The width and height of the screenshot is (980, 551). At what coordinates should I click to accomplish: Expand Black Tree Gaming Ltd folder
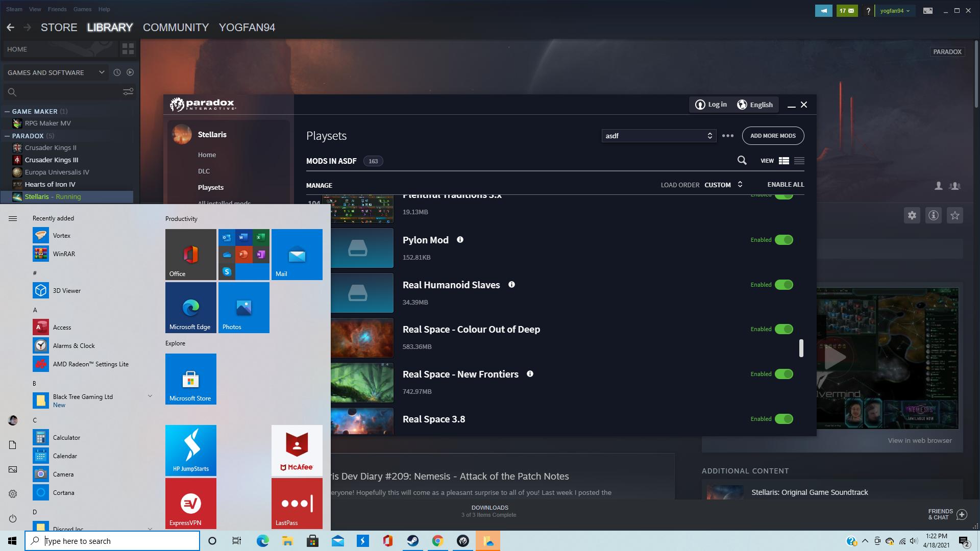point(150,396)
